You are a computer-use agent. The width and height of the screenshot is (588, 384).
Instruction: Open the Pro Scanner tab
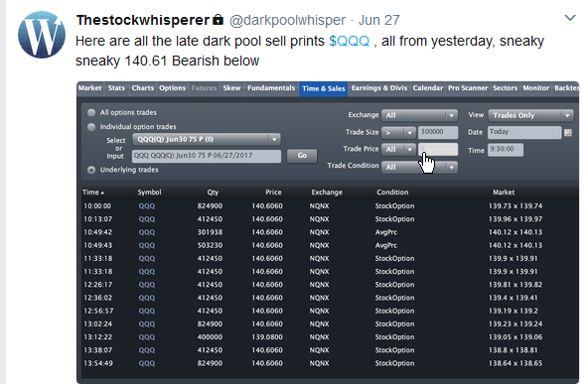point(468,88)
